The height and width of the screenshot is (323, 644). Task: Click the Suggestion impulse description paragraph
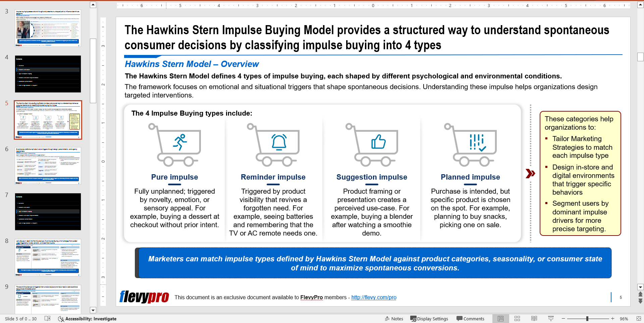tap(372, 212)
